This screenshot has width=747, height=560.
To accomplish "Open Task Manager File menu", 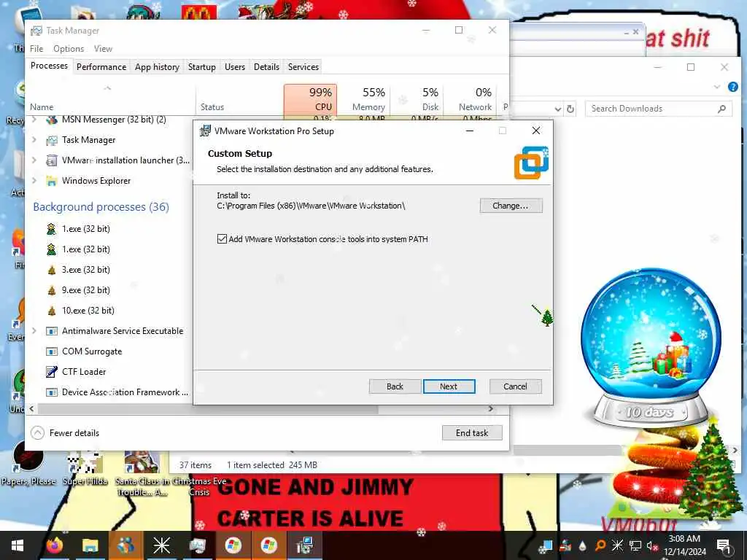I will pyautogui.click(x=36, y=49).
